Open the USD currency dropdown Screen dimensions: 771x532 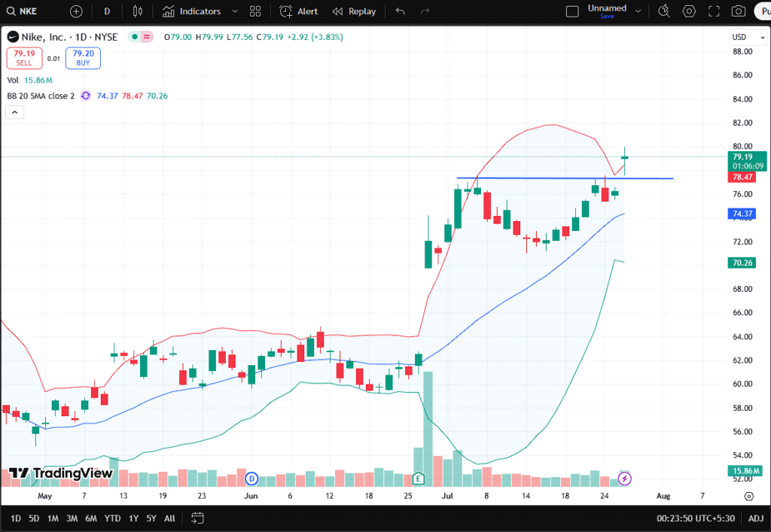tap(748, 38)
